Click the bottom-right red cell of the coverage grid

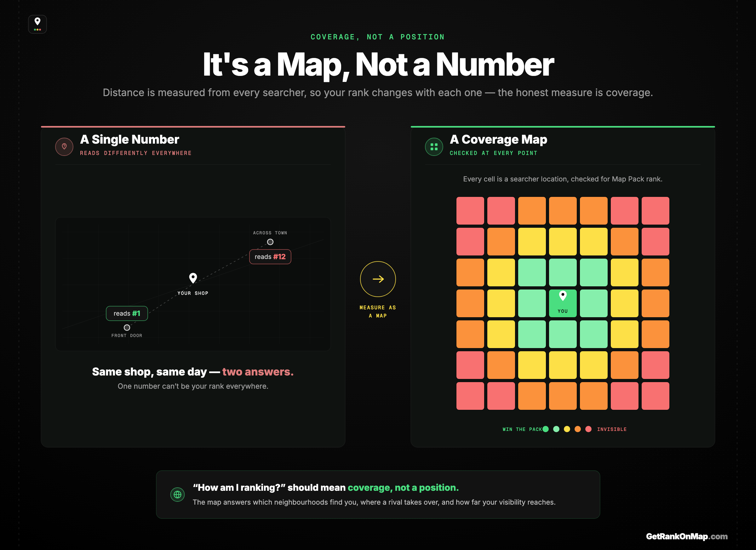point(655,396)
